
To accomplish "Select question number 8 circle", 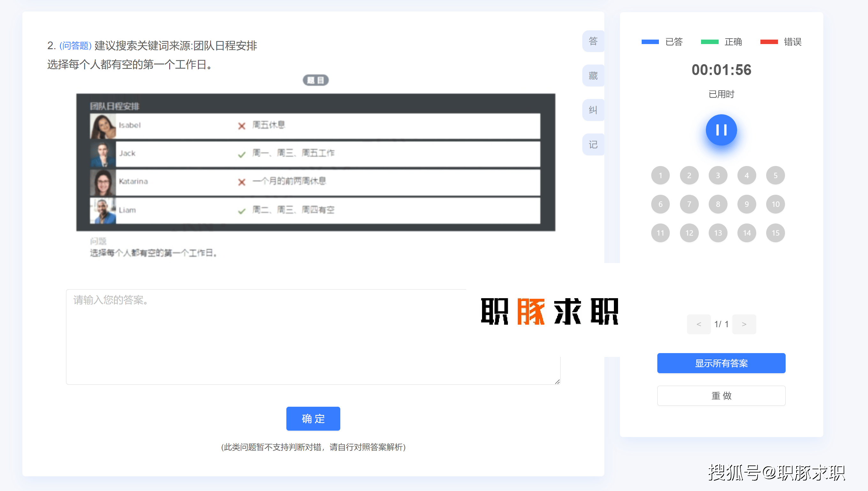I will 718,204.
